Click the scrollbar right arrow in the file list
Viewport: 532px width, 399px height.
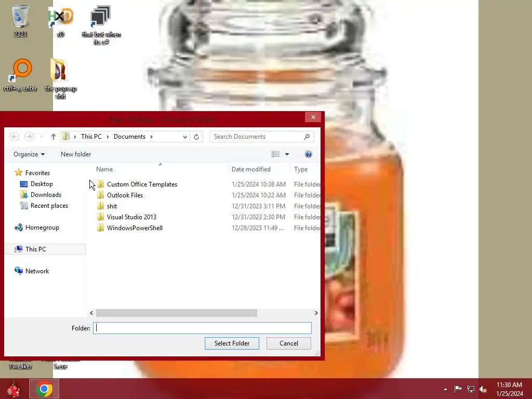316,313
